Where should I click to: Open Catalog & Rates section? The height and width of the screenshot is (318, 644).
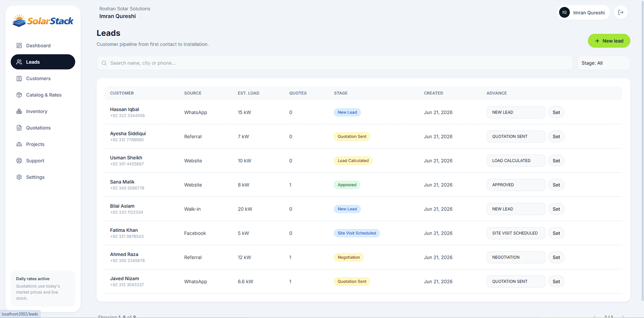point(43,95)
